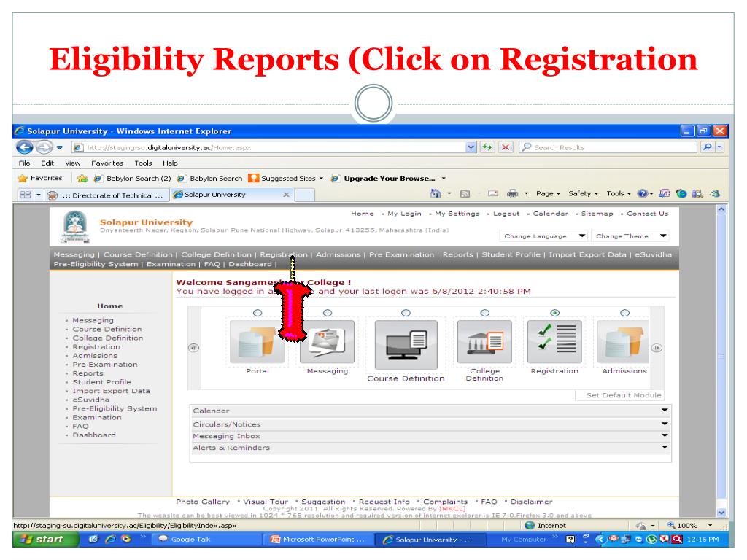Click the Search Results search box
Viewport: 747px width, 560px height.
(608, 147)
